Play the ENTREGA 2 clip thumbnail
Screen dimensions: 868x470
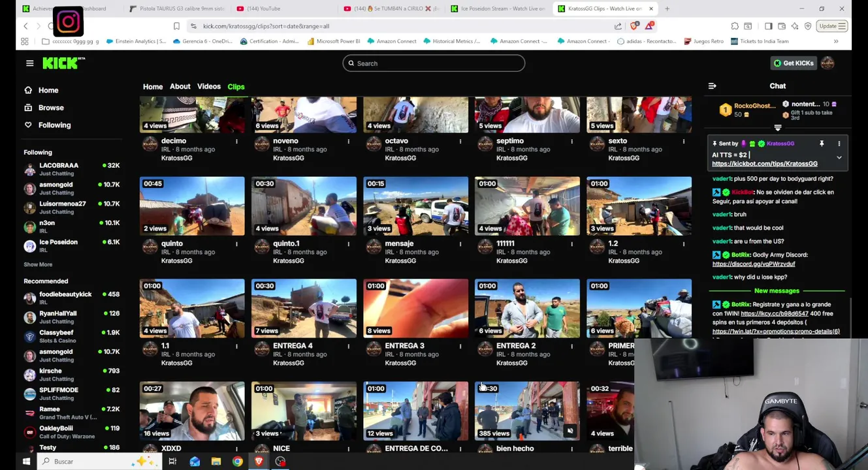click(527, 308)
